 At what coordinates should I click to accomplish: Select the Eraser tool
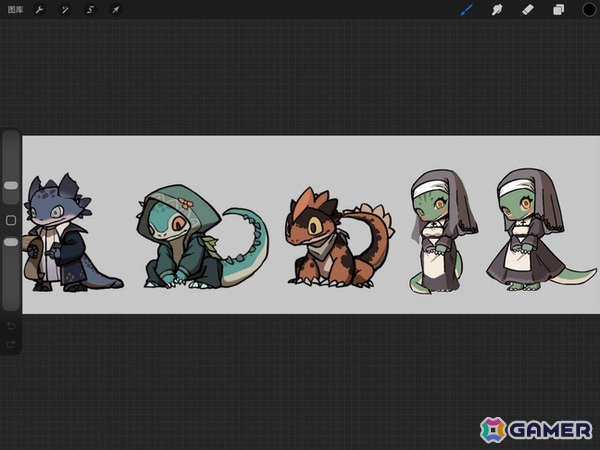[528, 10]
